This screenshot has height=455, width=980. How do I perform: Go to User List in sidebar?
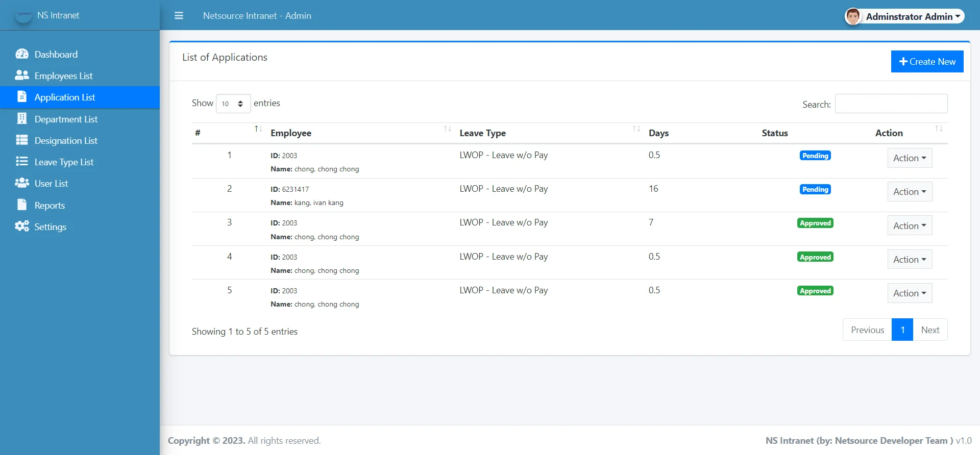[51, 184]
